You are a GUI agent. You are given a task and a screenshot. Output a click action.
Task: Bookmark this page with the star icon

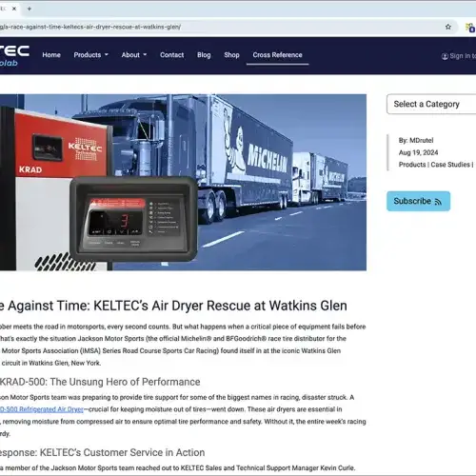448,27
